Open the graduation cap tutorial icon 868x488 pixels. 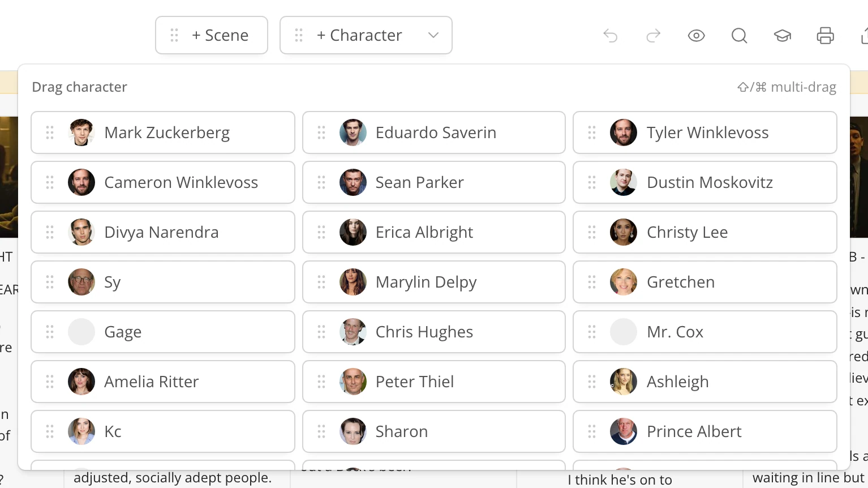tap(783, 36)
